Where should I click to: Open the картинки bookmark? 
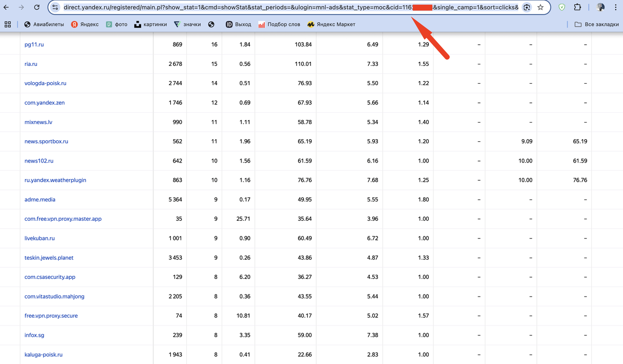point(151,24)
